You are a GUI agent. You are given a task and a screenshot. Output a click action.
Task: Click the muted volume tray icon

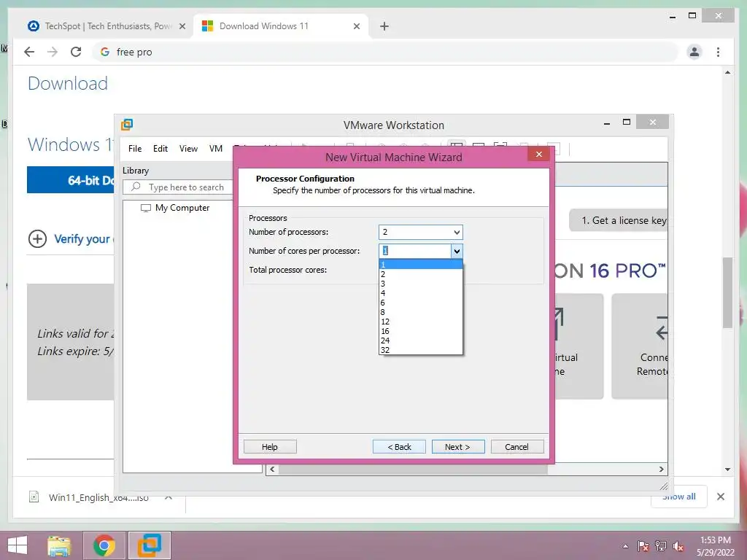[x=678, y=546]
